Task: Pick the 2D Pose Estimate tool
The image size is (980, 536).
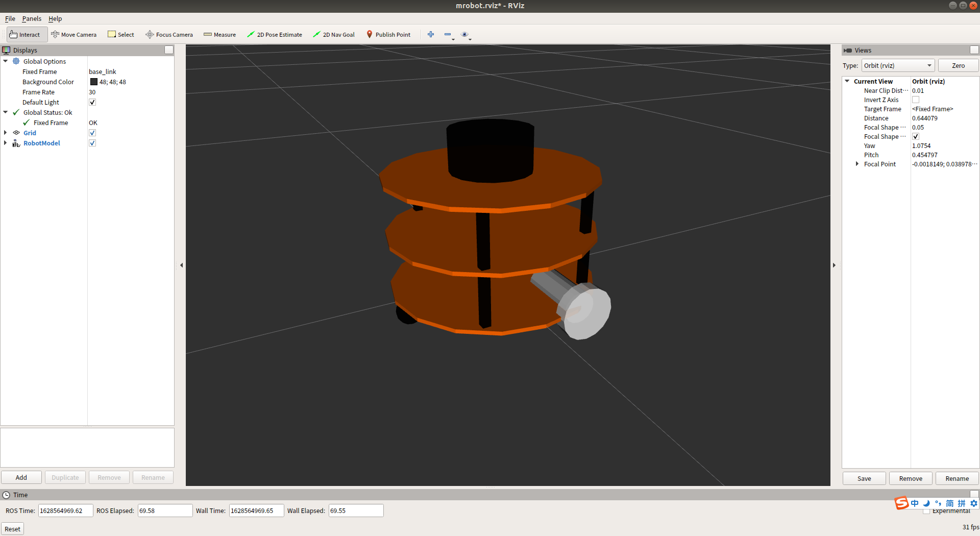Action: click(275, 35)
